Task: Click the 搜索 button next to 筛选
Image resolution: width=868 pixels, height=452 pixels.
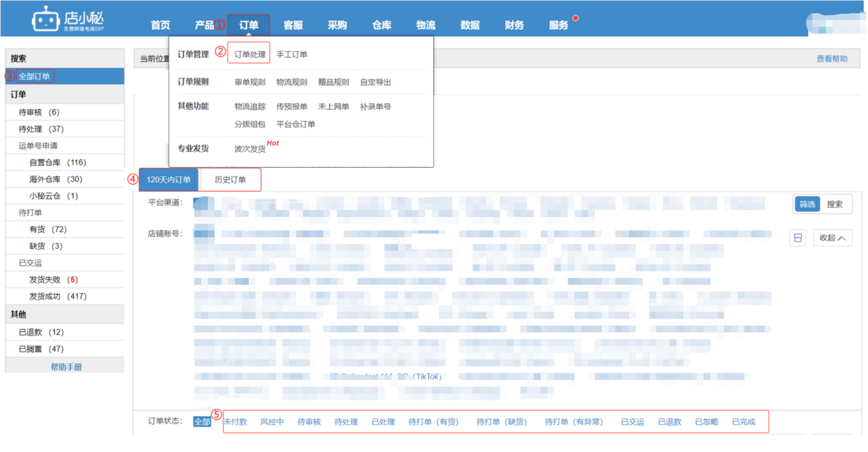Action: tap(834, 204)
